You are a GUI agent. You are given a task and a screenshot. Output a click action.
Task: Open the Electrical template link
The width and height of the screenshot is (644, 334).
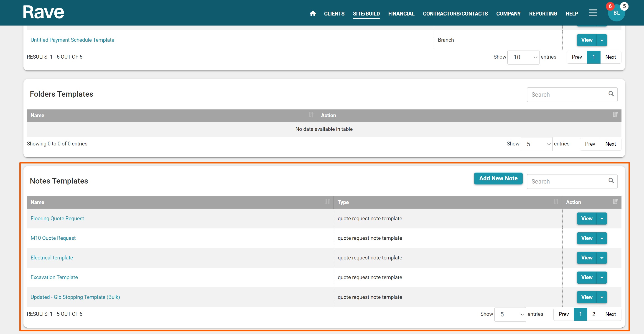52,258
